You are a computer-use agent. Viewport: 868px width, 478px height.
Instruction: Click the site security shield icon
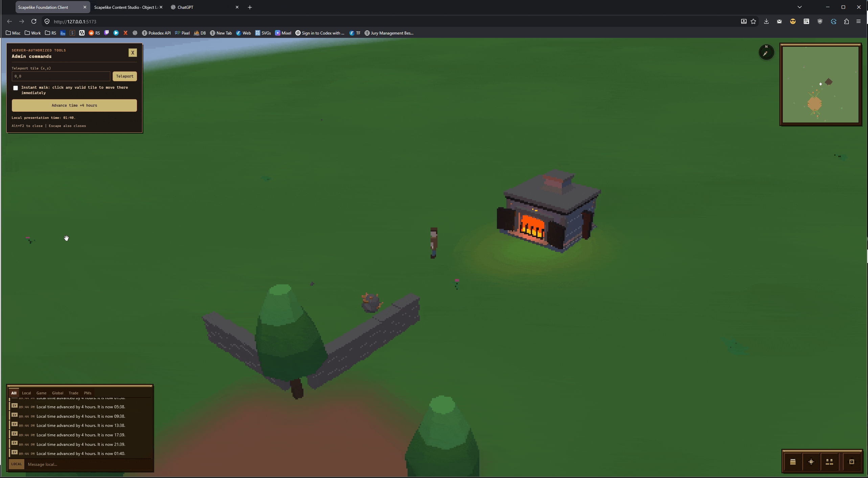[x=47, y=21]
